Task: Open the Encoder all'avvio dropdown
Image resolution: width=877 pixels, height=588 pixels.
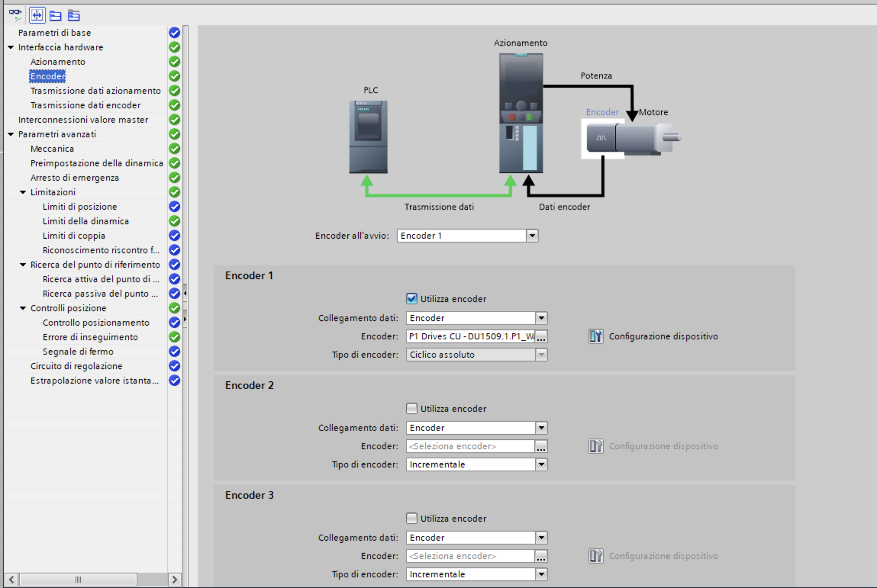Action: click(532, 236)
